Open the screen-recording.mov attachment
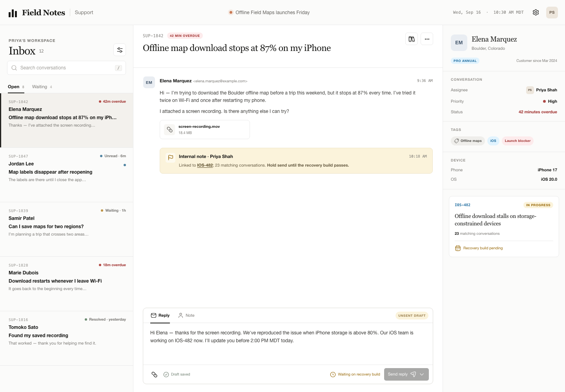565x392 pixels. [x=205, y=129]
